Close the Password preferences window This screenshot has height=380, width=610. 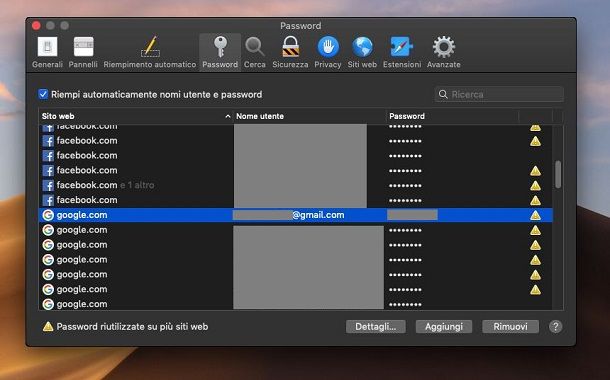coord(36,26)
